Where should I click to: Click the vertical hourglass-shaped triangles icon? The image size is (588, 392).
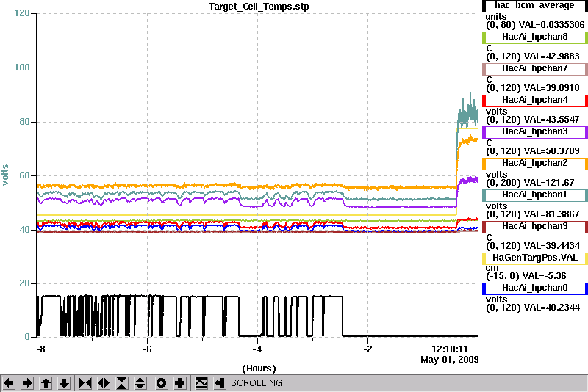122,383
